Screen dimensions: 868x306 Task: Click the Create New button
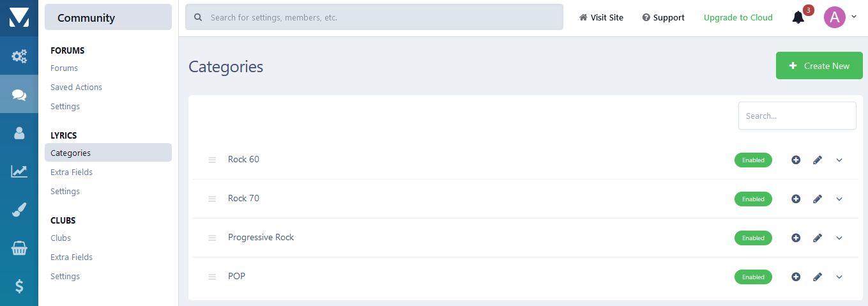click(x=819, y=66)
